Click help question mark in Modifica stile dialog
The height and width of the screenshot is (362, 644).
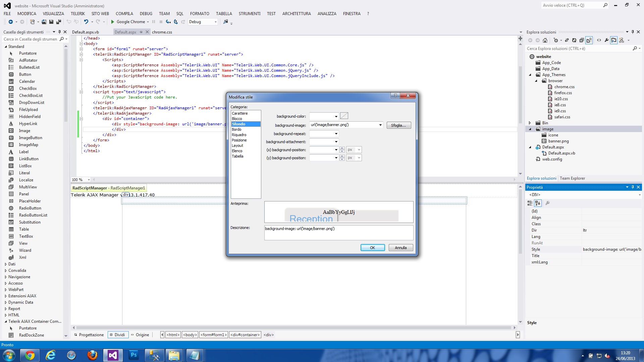pyautogui.click(x=395, y=96)
